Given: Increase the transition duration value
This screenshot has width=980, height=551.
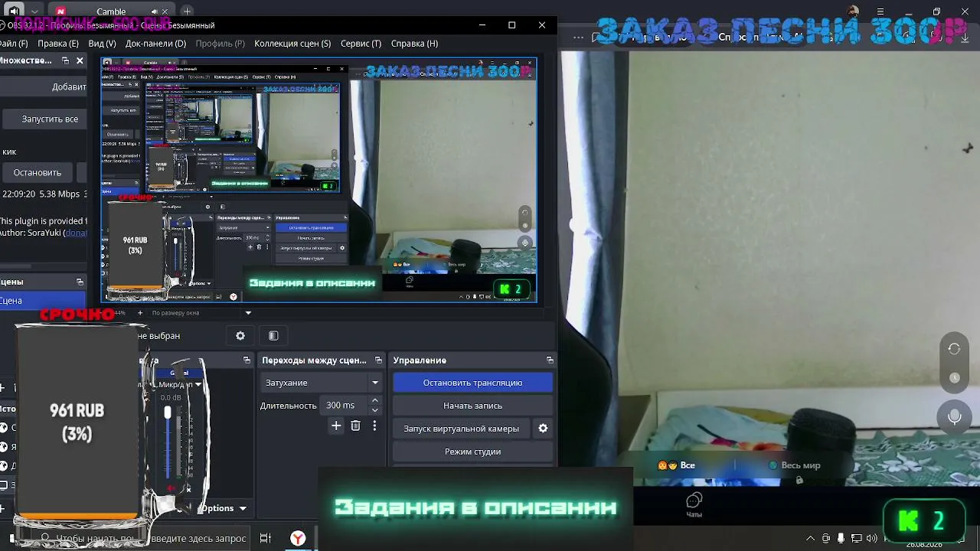Looking at the screenshot, I should pyautogui.click(x=374, y=400).
